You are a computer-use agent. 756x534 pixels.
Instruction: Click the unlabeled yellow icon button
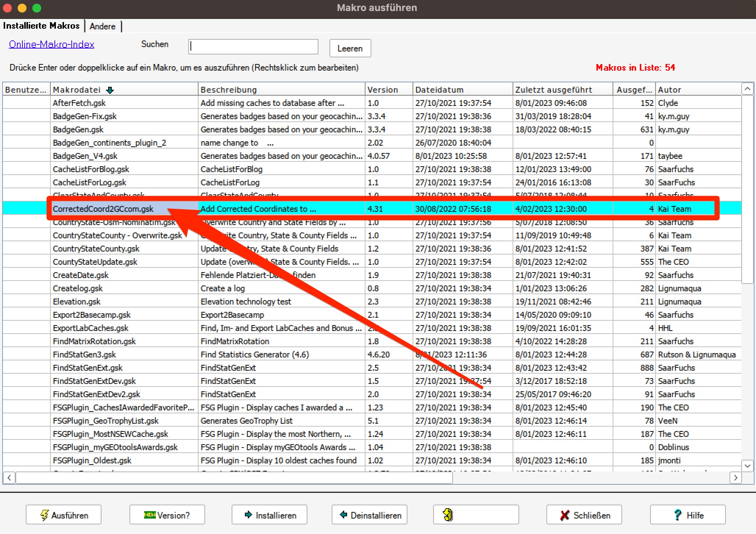[x=476, y=515]
